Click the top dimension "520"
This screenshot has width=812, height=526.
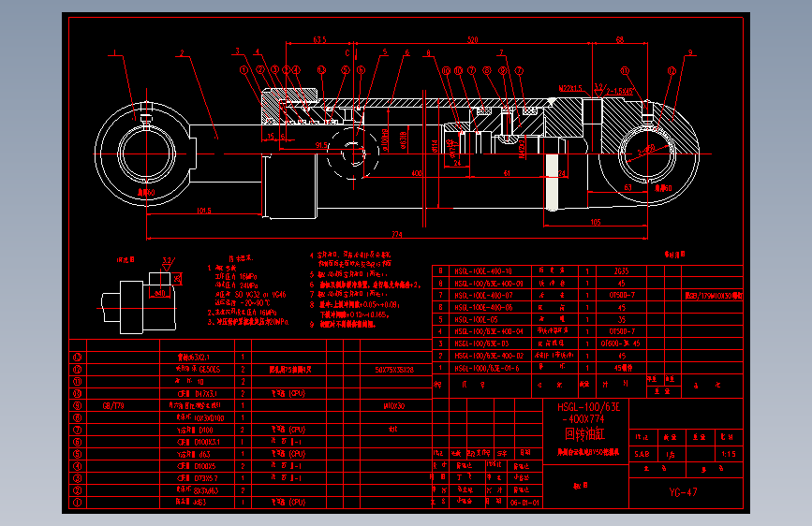point(472,40)
